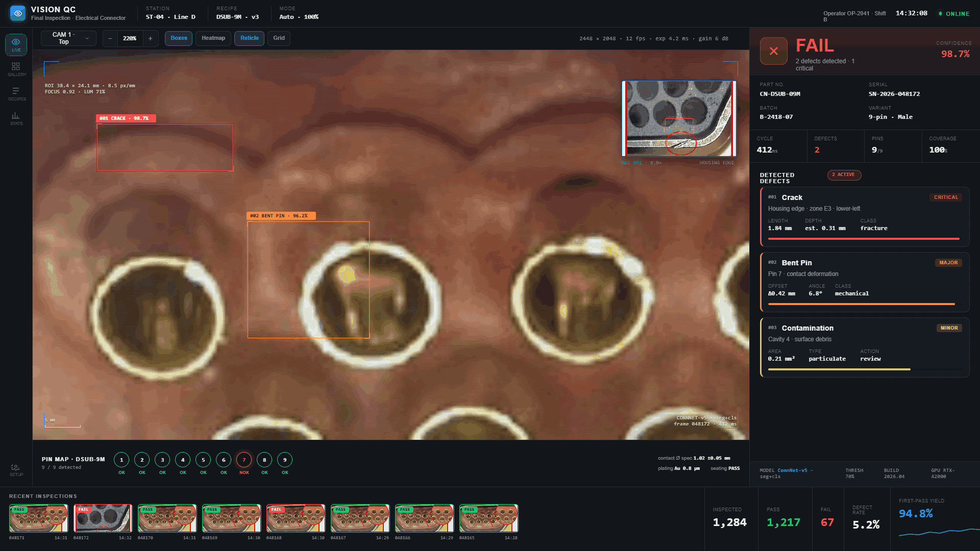
Task: Click the first-pass yield trend chart
Action: (939, 532)
